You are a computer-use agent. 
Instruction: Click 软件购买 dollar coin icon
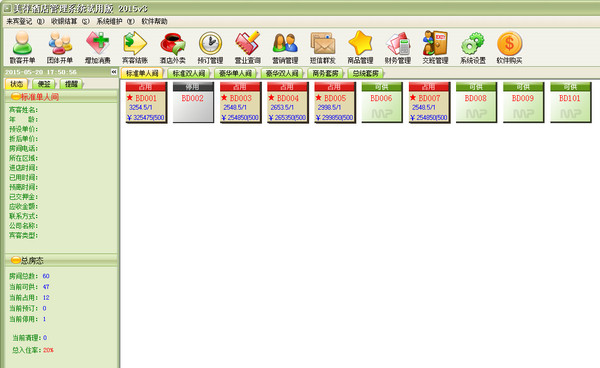click(x=509, y=47)
